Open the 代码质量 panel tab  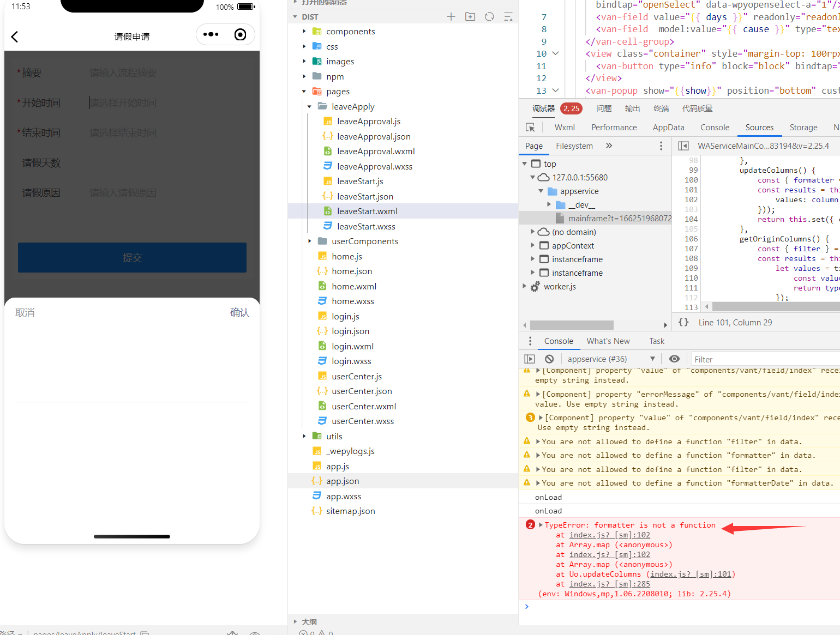(697, 108)
